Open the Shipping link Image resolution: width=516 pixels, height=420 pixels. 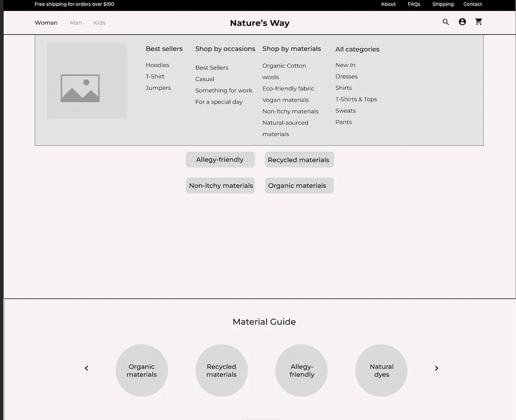pyautogui.click(x=443, y=4)
